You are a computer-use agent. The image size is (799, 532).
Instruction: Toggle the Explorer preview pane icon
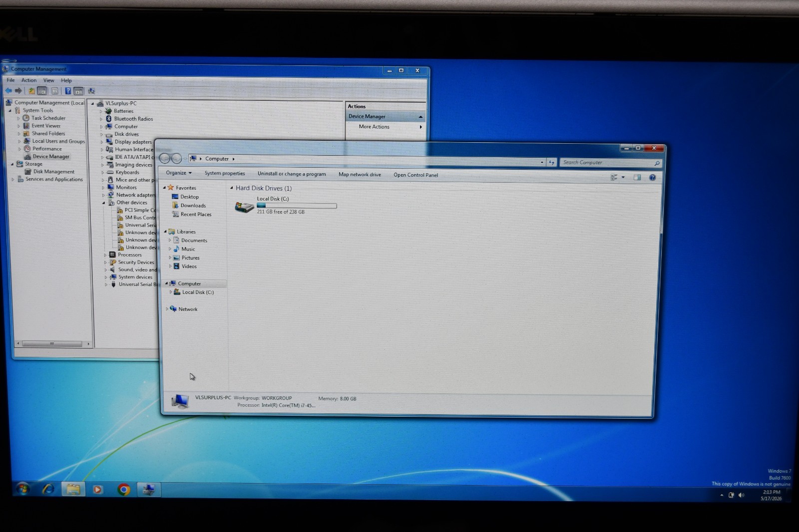pos(637,178)
